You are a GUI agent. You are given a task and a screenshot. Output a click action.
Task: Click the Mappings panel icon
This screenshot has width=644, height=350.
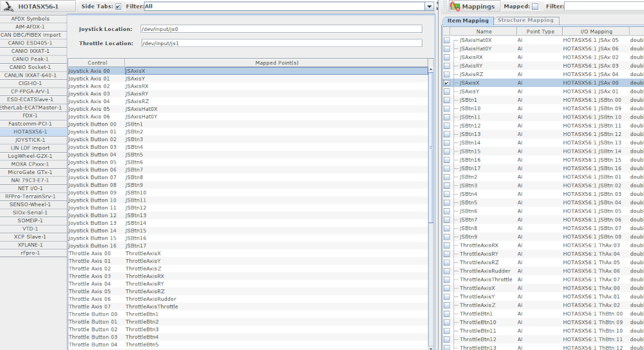click(x=455, y=6)
